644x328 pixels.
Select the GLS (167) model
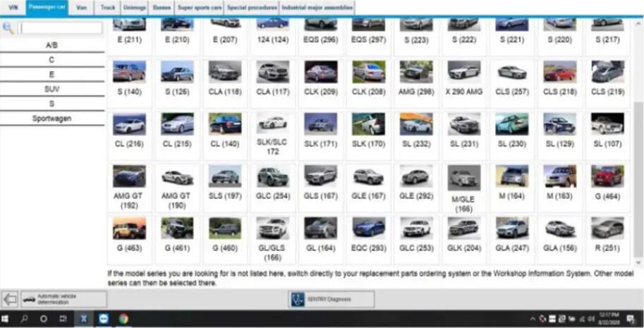pyautogui.click(x=321, y=187)
